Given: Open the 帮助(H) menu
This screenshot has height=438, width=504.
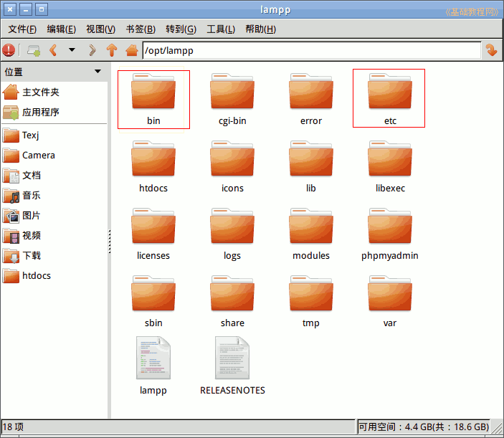Looking at the screenshot, I should click(x=261, y=29).
